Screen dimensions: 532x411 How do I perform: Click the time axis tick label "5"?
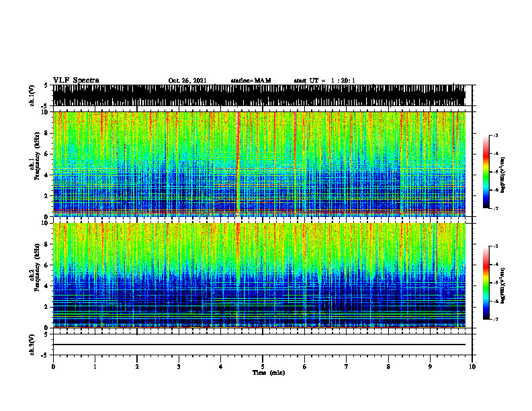[x=263, y=367]
